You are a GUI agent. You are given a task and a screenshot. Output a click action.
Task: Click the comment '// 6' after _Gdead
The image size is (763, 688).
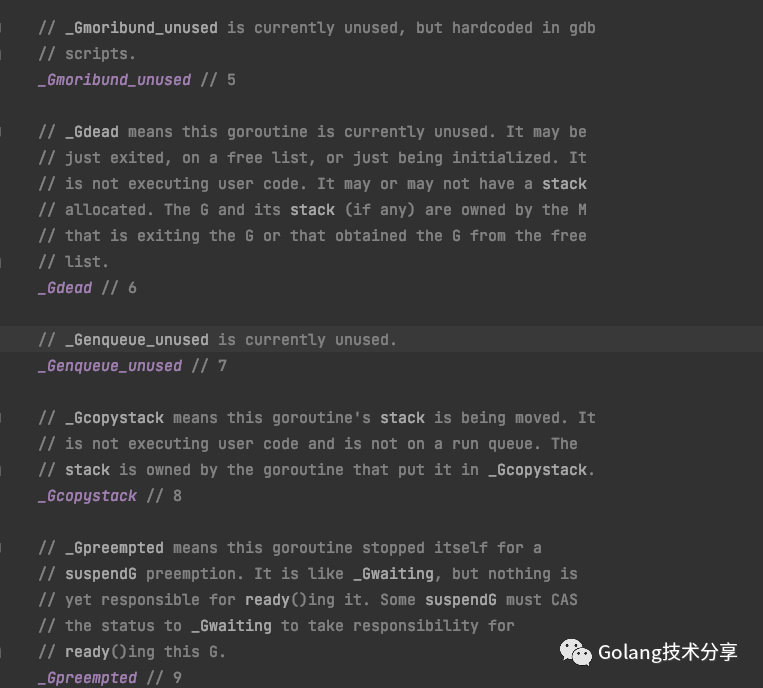pyautogui.click(x=119, y=288)
